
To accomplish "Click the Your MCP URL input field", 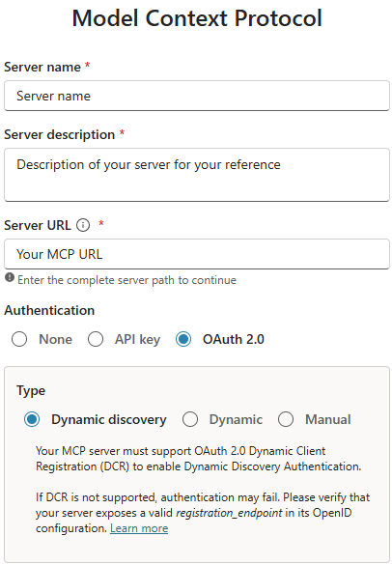I will pyautogui.click(x=197, y=254).
